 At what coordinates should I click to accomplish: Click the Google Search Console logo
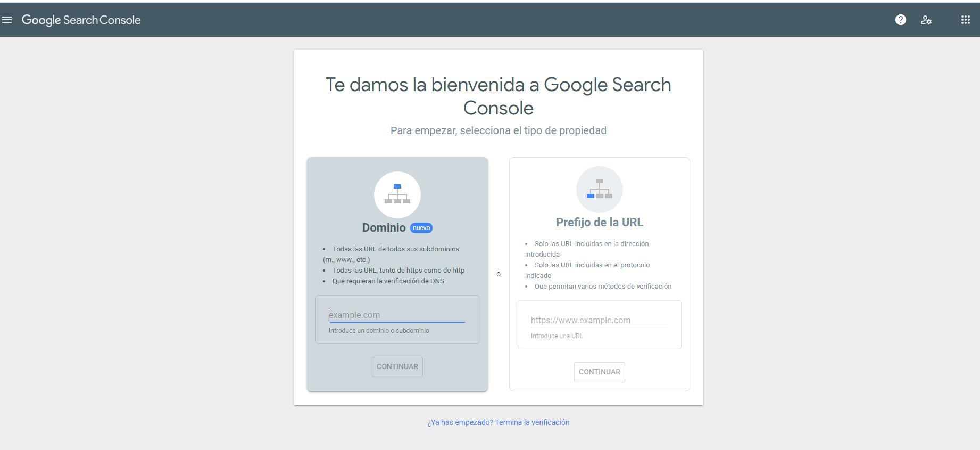(x=81, y=20)
